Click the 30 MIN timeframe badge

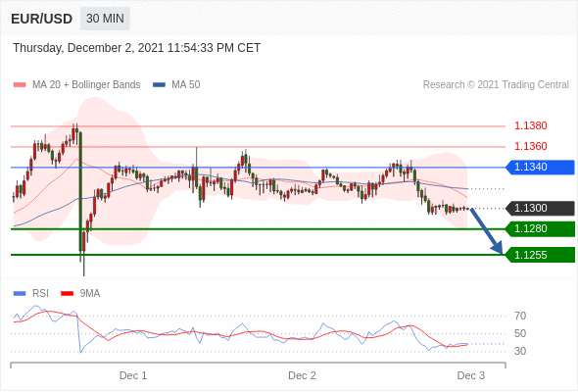click(105, 19)
